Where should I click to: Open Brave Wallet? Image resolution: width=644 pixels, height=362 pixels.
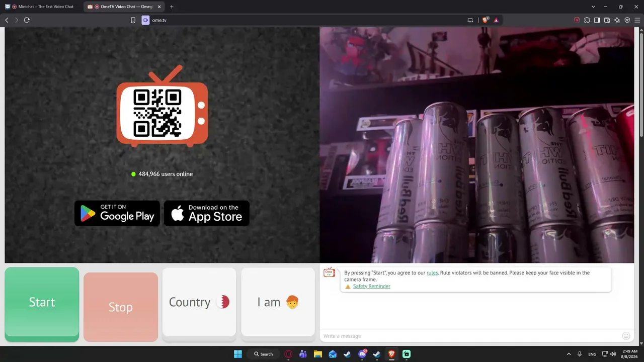[607, 20]
